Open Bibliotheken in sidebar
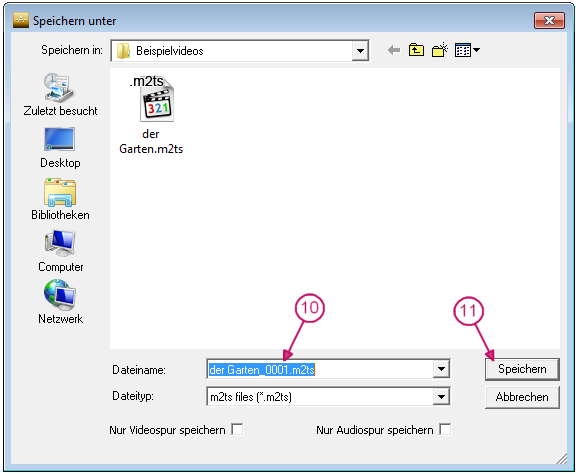 click(60, 199)
